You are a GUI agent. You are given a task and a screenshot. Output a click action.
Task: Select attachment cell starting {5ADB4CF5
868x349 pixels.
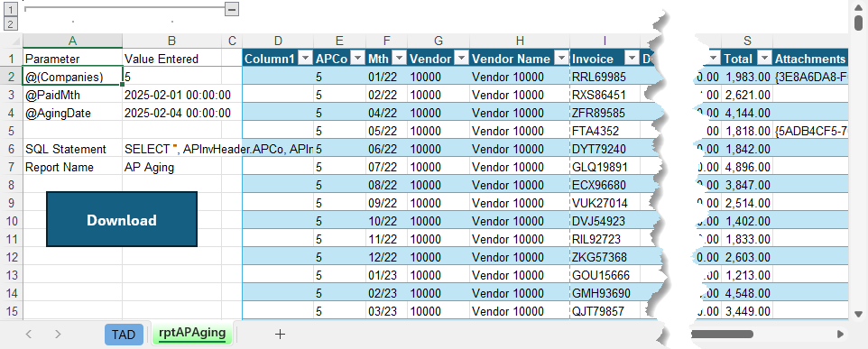point(810,131)
